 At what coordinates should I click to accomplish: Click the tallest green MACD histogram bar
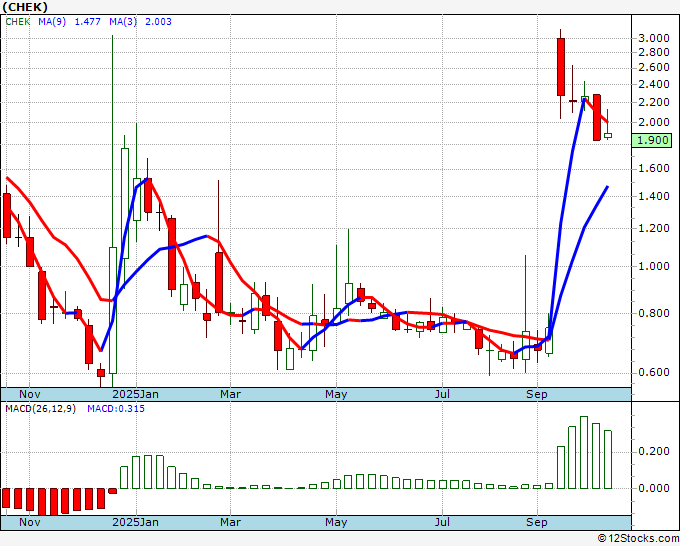point(584,452)
